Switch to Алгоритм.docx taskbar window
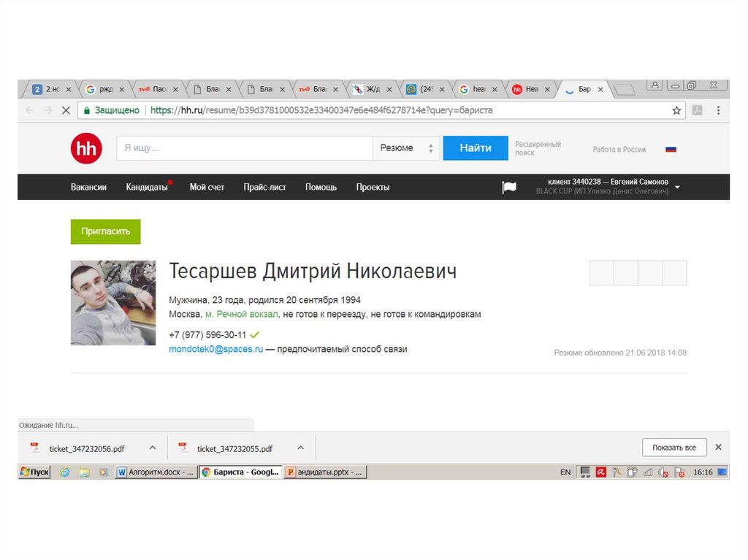The width and height of the screenshot is (748, 560). [x=156, y=472]
